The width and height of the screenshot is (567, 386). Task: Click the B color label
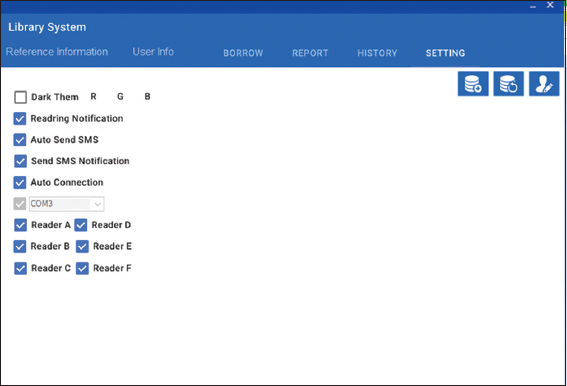click(x=147, y=97)
